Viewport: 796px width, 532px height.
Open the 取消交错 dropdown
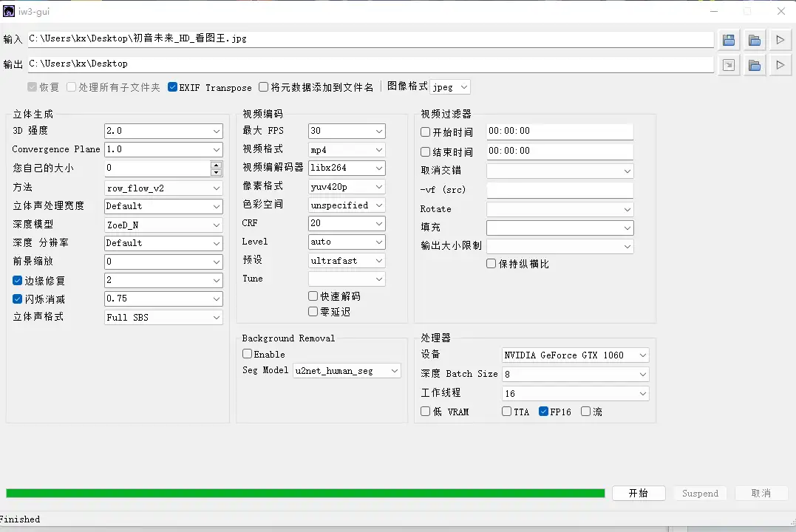560,171
